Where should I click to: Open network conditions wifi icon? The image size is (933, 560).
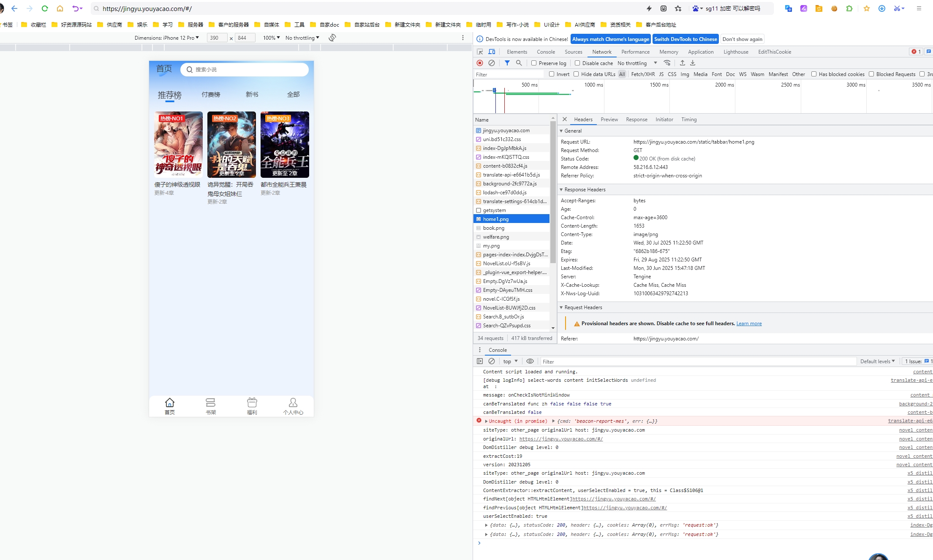click(x=667, y=63)
